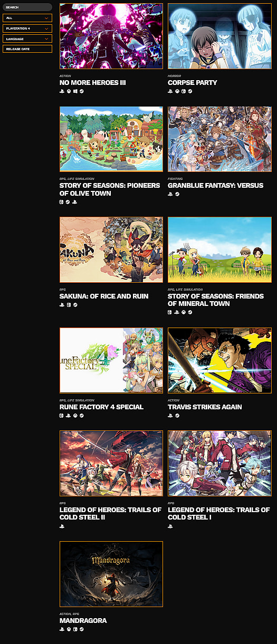This screenshot has height=644, width=277.
Task: Click Nintendo Switch icon under Pioneers of Olive Town
Action: pyautogui.click(x=62, y=201)
